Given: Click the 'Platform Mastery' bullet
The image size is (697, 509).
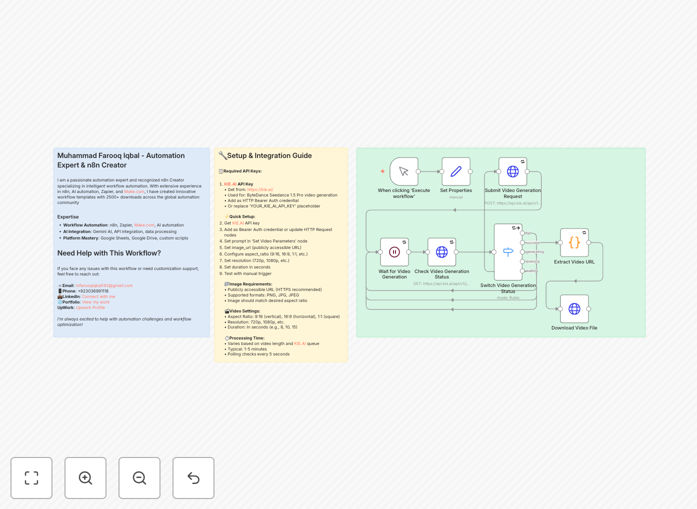Looking at the screenshot, I should (x=125, y=238).
